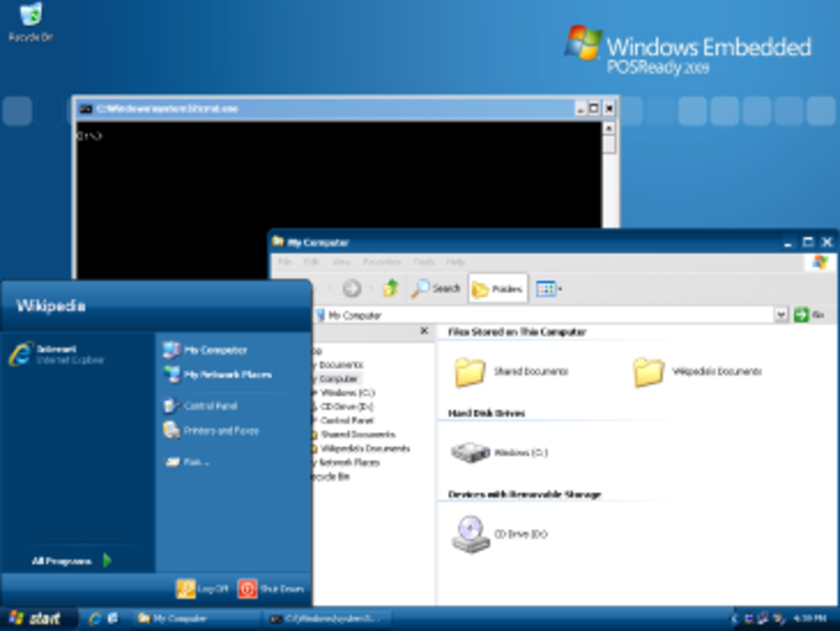Maximize the cmd.exe window
Viewport: 840px width, 631px height.
coord(594,109)
